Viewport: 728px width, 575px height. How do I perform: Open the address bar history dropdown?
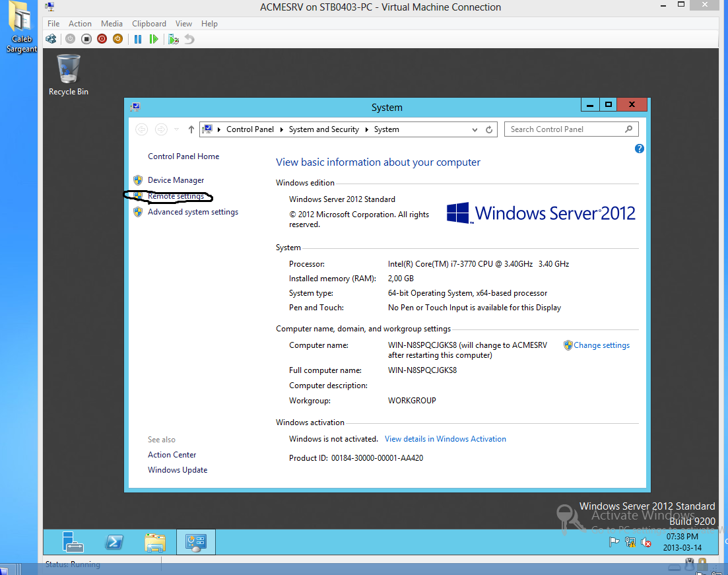pyautogui.click(x=475, y=130)
